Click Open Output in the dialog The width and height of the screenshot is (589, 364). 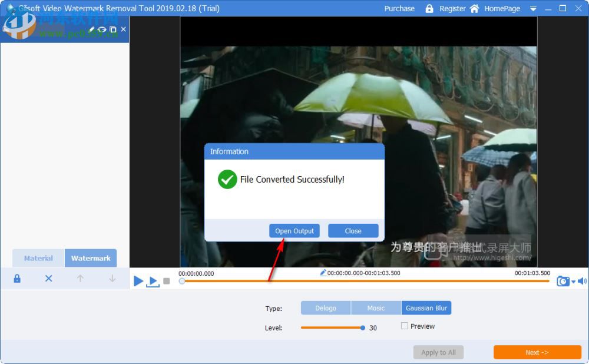[x=294, y=230]
